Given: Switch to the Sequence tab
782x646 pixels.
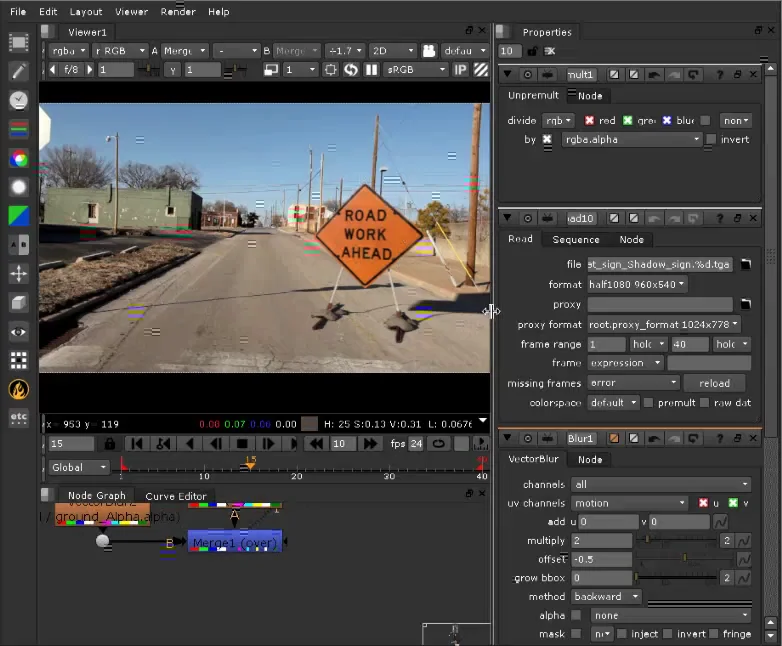Looking at the screenshot, I should 576,239.
